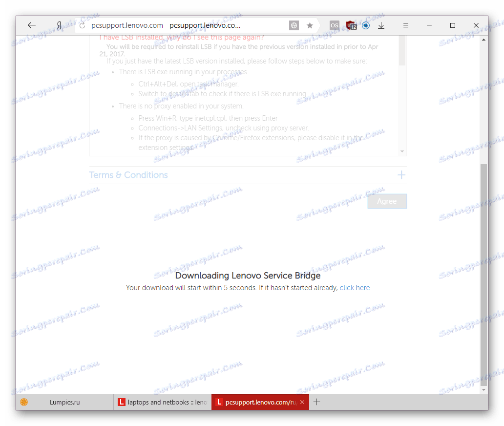The height and width of the screenshot is (426, 504).
Task: Open the Downloads arrow icon
Action: point(381,25)
